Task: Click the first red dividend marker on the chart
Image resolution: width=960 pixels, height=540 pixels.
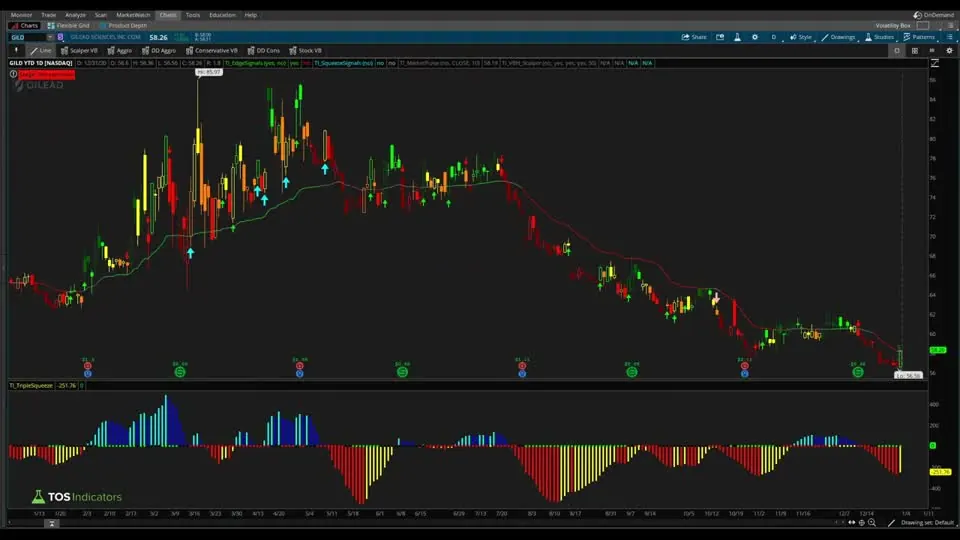Action: 88,366
